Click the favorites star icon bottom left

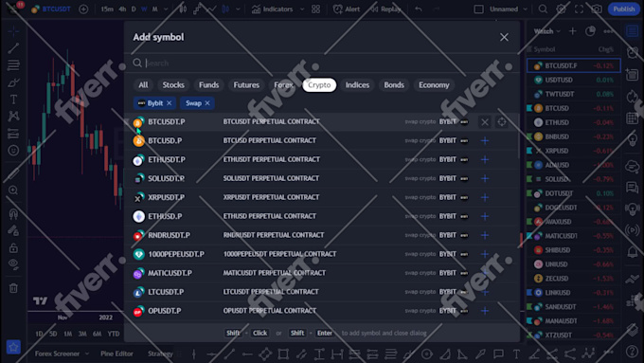pyautogui.click(x=13, y=348)
